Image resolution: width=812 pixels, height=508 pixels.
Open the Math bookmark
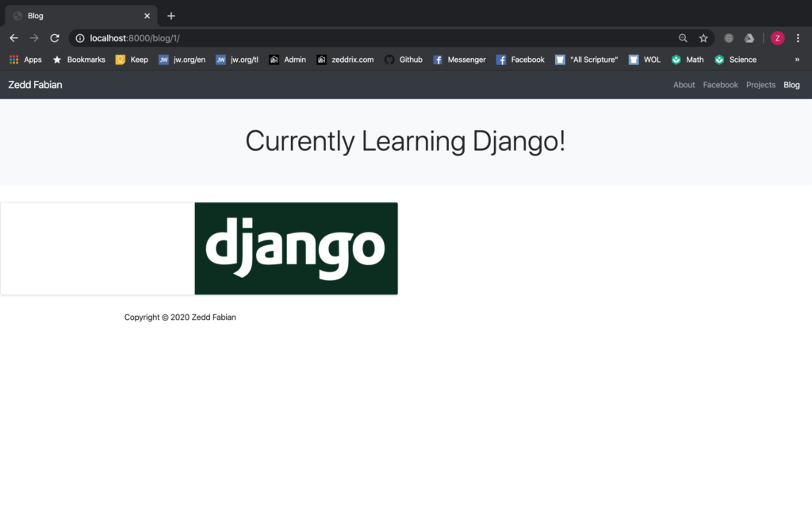[x=688, y=60]
